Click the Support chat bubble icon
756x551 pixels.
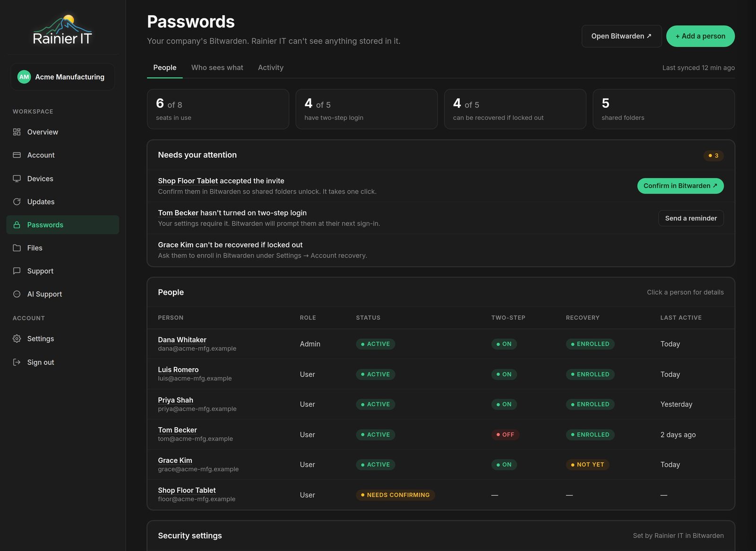click(x=17, y=271)
